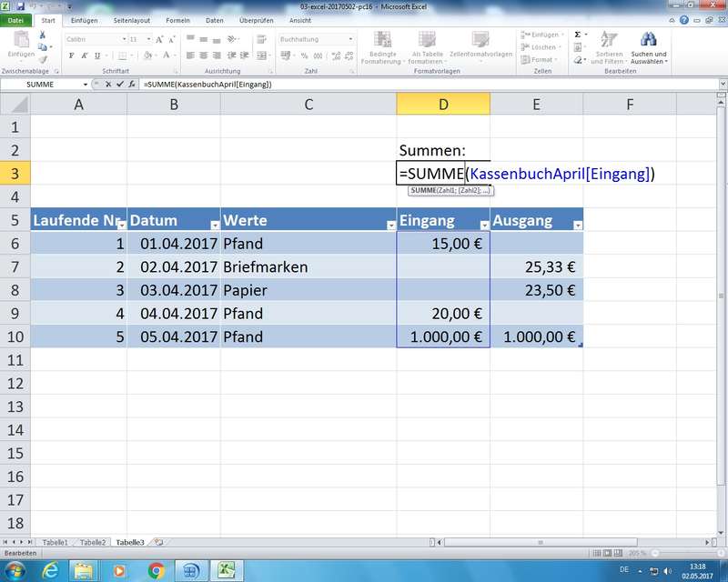This screenshot has height=582, width=728.
Task: Open the Laufende Nr filter dropdown
Action: coord(121,226)
